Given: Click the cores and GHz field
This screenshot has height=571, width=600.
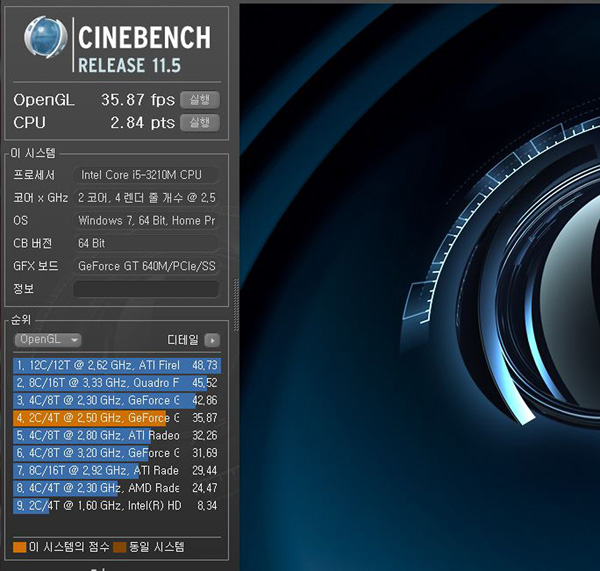Looking at the screenshot, I should pos(146,198).
